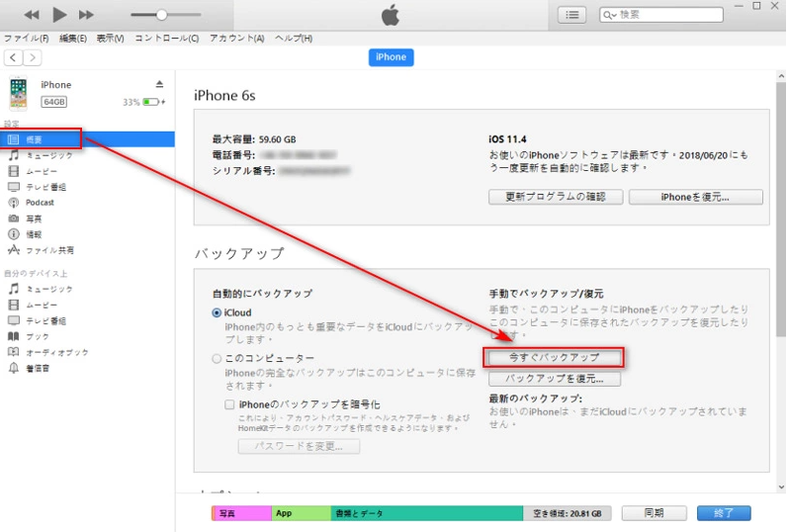Click the 同期 sync button
This screenshot has width=788, height=532.
coord(654,513)
